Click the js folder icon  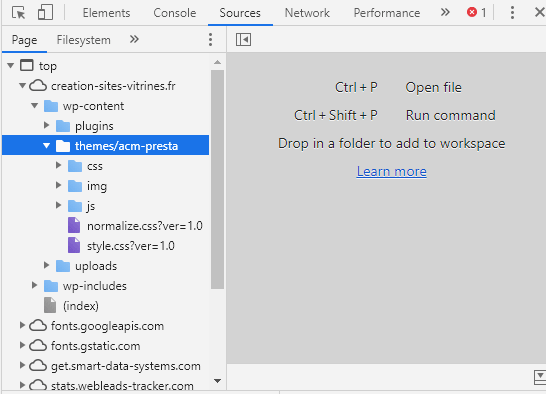(75, 206)
